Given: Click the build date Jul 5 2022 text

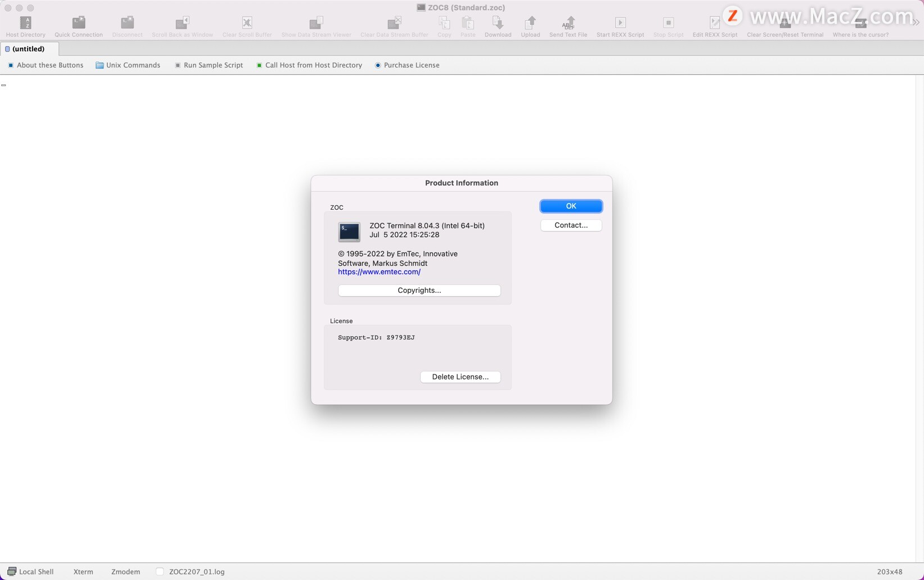Looking at the screenshot, I should tap(404, 235).
